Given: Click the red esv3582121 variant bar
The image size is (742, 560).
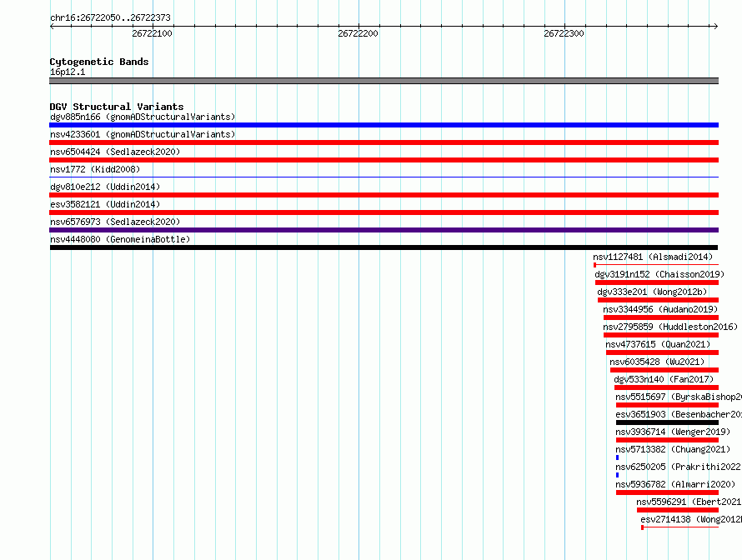Looking at the screenshot, I should click(384, 212).
